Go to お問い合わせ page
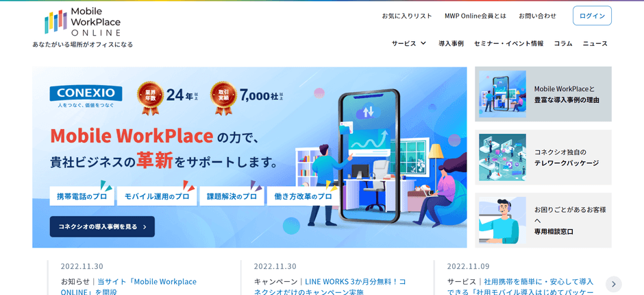644x295 pixels. [537, 16]
